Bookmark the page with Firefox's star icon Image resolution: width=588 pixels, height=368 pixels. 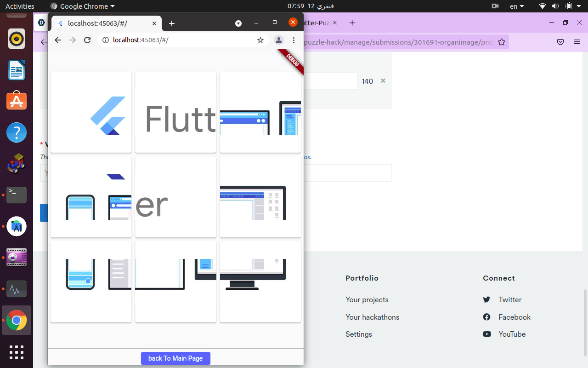click(x=502, y=42)
